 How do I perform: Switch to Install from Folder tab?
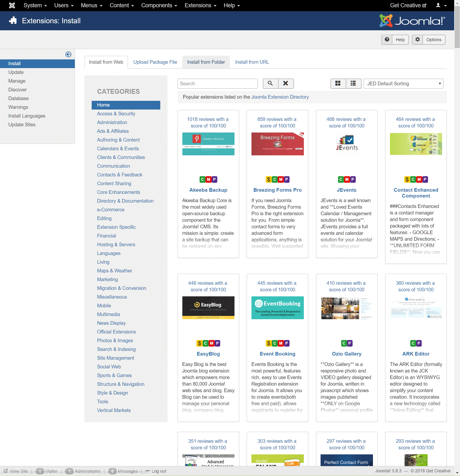206,62
